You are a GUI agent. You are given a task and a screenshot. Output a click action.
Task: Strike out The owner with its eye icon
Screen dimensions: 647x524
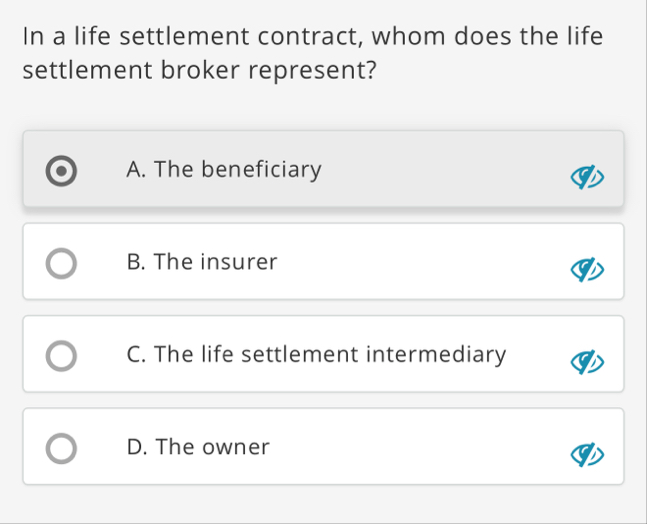coord(587,454)
